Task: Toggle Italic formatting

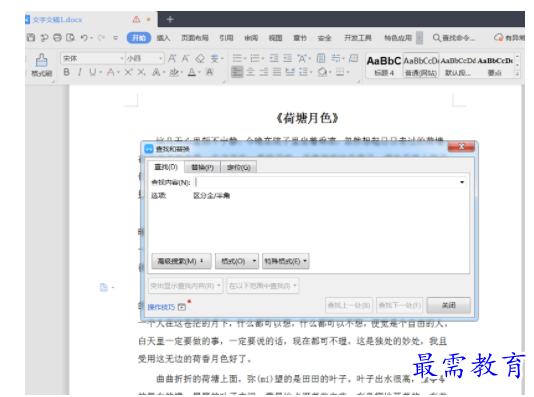Action: pos(79,72)
